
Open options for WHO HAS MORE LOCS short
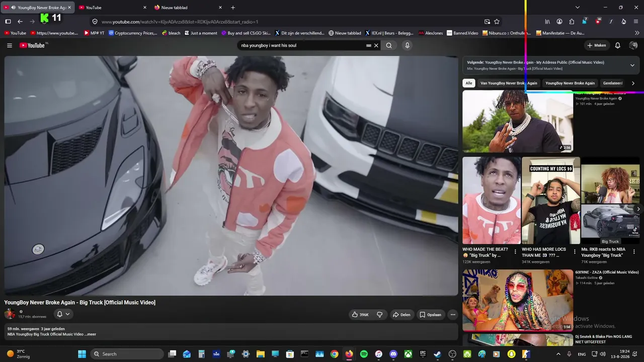(575, 252)
